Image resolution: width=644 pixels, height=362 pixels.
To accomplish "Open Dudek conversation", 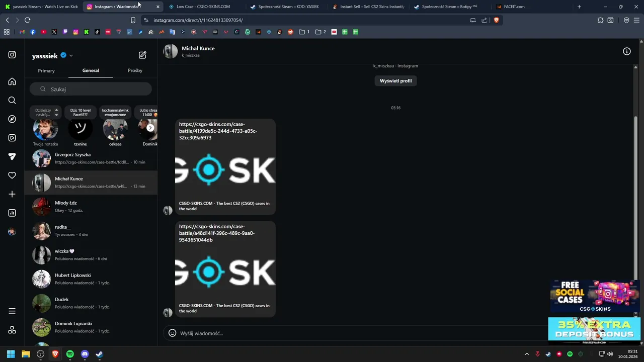I will click(x=91, y=303).
